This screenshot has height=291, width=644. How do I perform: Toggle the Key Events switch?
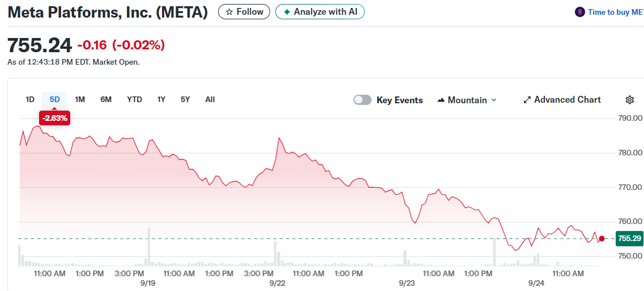point(362,100)
